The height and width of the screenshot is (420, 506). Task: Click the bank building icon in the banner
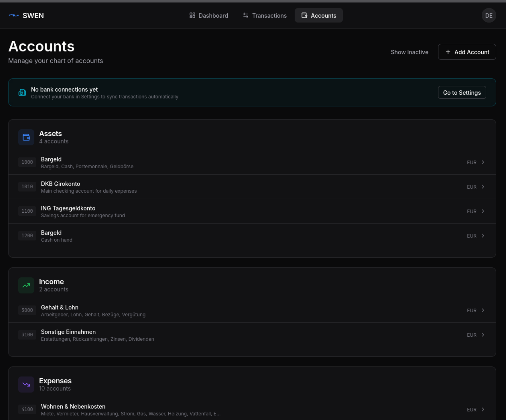click(x=22, y=92)
